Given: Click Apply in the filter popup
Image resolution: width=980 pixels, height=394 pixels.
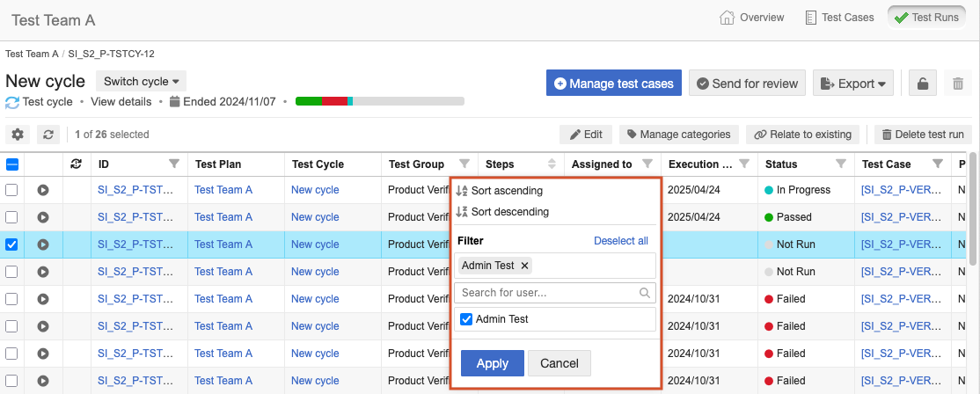Looking at the screenshot, I should coord(493,363).
